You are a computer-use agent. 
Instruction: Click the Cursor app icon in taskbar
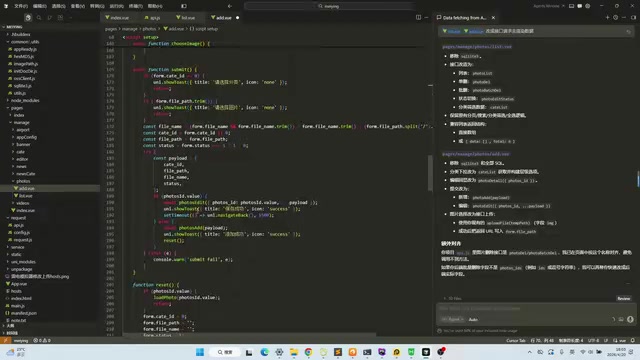coord(426,352)
